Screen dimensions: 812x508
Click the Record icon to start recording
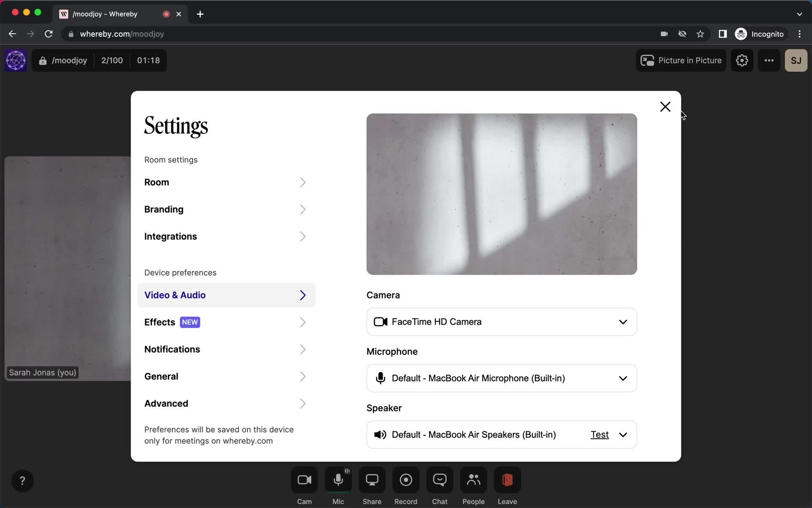point(406,480)
